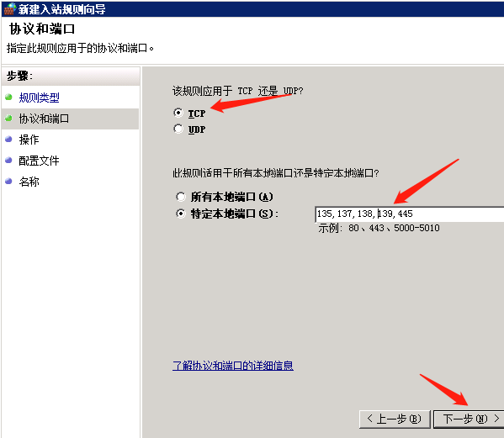
Task: Select the 名称 step in sidebar
Action: 29,182
